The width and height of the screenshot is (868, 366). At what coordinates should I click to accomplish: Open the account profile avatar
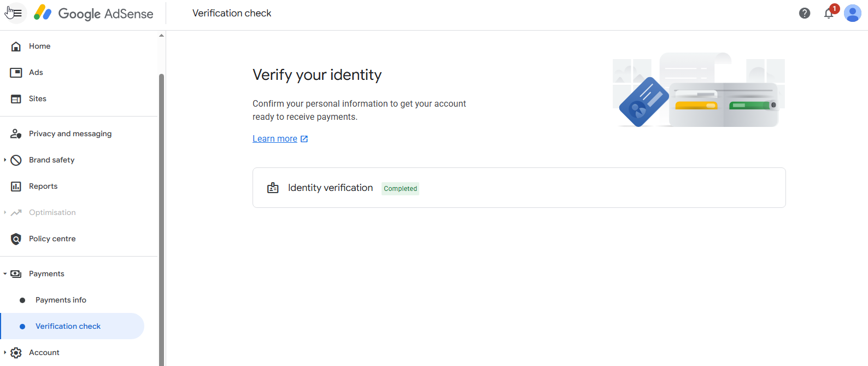pos(853,13)
